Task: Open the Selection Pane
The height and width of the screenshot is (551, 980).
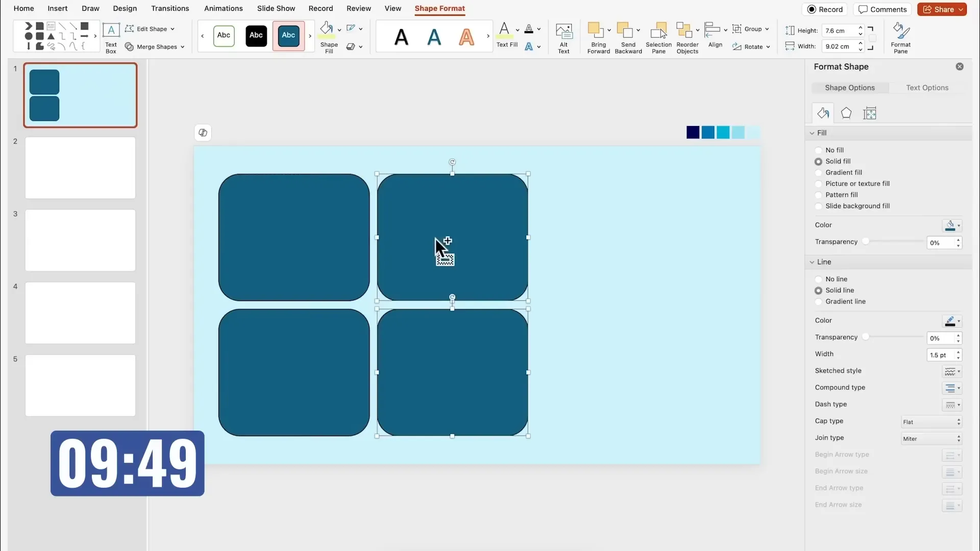Action: click(x=658, y=38)
